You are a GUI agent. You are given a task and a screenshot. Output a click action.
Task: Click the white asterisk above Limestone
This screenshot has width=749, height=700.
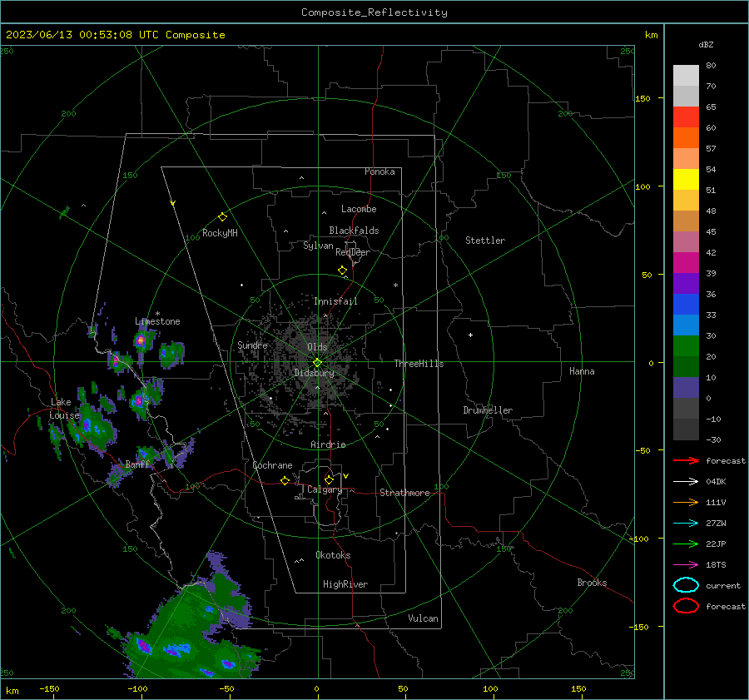click(157, 314)
